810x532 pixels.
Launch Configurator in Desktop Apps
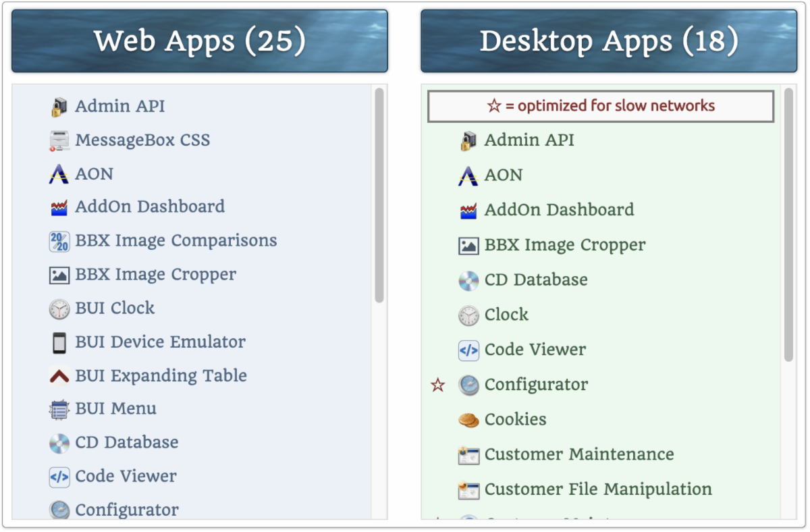pyautogui.click(x=536, y=385)
